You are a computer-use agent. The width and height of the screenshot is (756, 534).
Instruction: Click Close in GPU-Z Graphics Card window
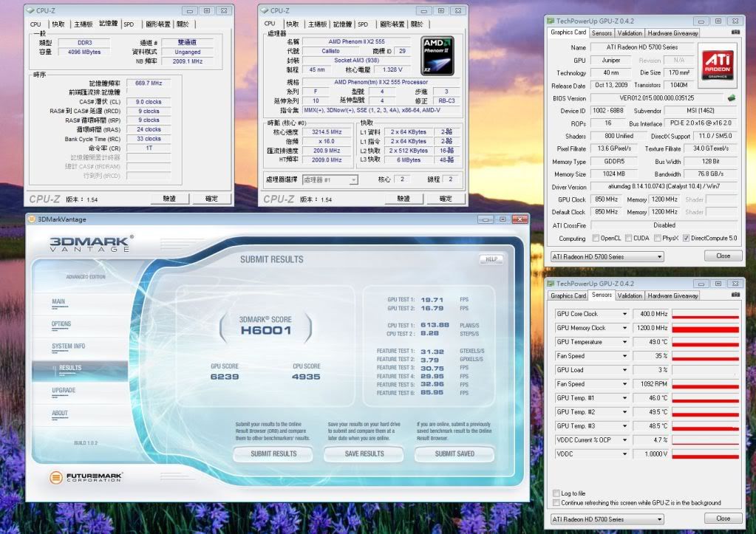tap(723, 256)
